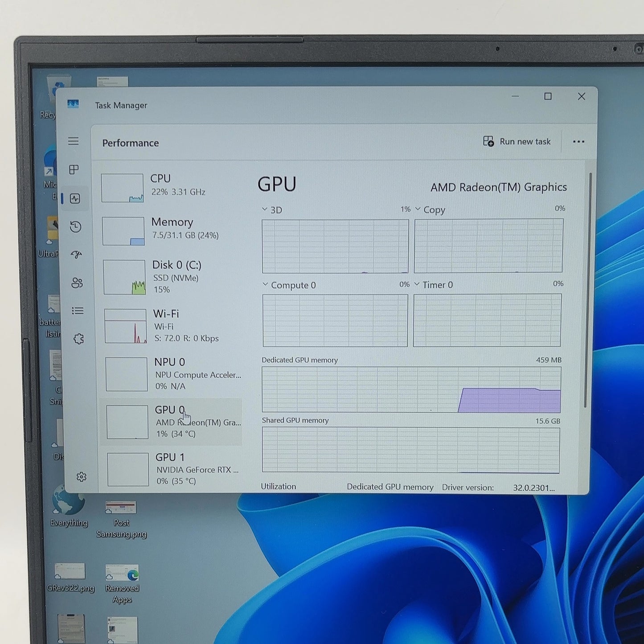Viewport: 644px width, 644px height.
Task: Click the 15.6 GB shared memory value
Action: (x=548, y=421)
